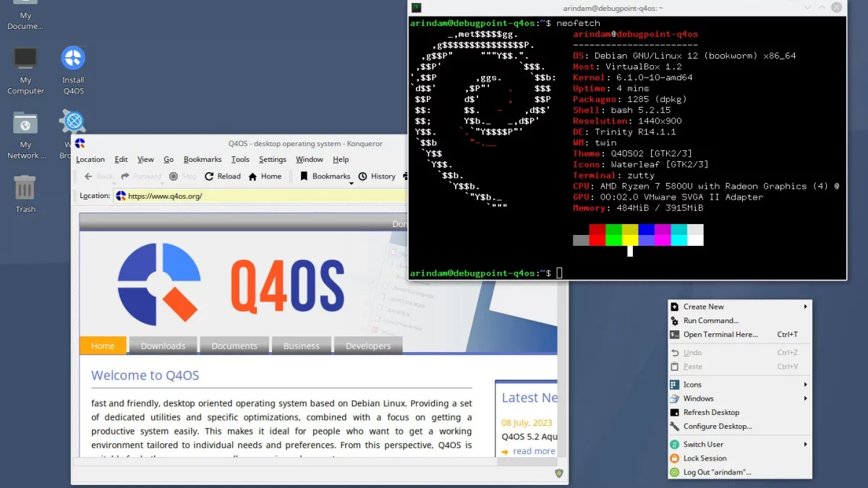Choose Undo in the desktop context menu
The height and width of the screenshot is (488, 868).
click(739, 353)
